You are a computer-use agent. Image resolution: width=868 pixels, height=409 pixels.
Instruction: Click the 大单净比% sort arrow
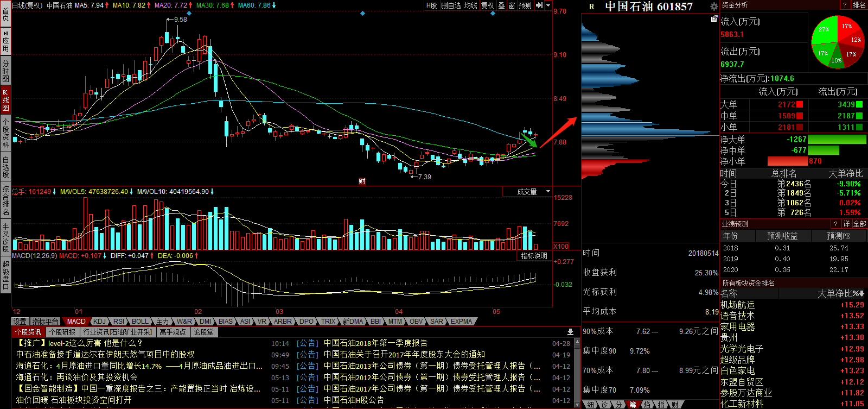coord(862,294)
